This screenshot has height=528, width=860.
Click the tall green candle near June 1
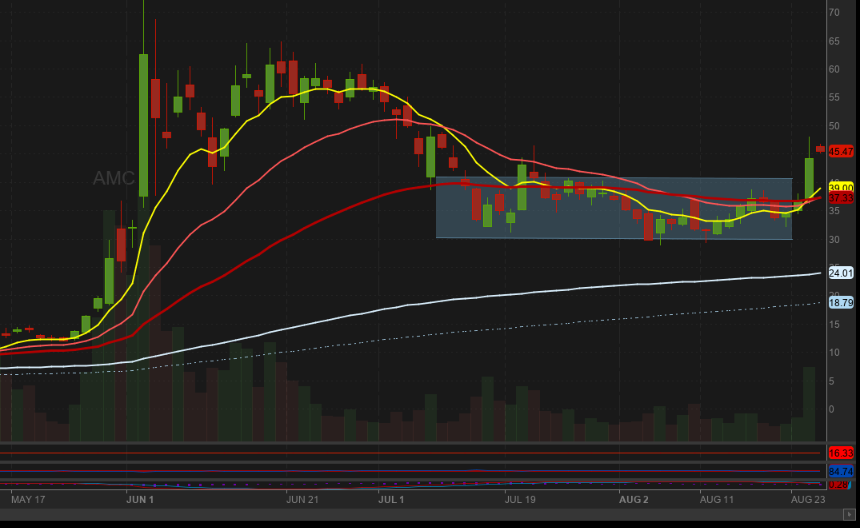(144, 125)
